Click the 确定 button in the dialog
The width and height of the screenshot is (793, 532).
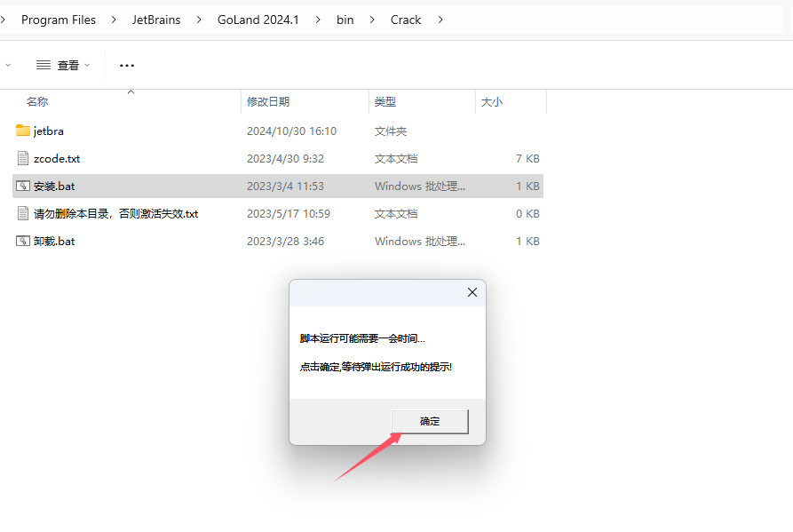click(430, 421)
